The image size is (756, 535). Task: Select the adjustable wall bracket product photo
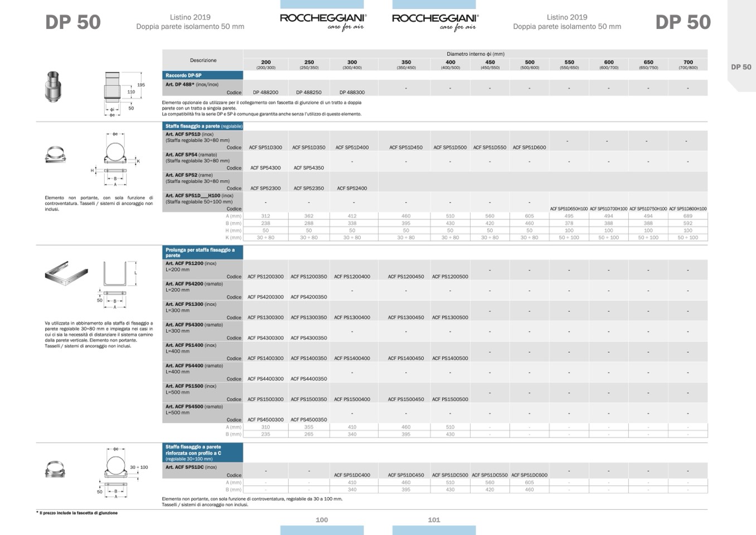[55, 155]
